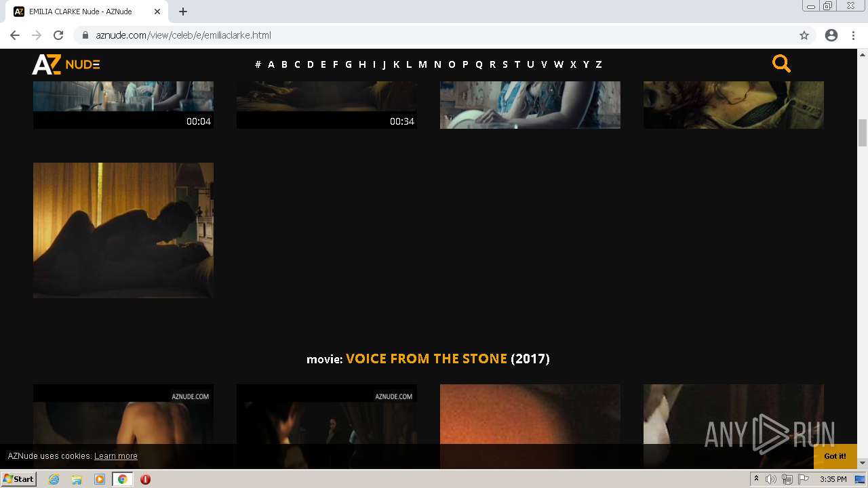Select letter E in alphabet navigation
Screen dimensions: 868x488
323,64
